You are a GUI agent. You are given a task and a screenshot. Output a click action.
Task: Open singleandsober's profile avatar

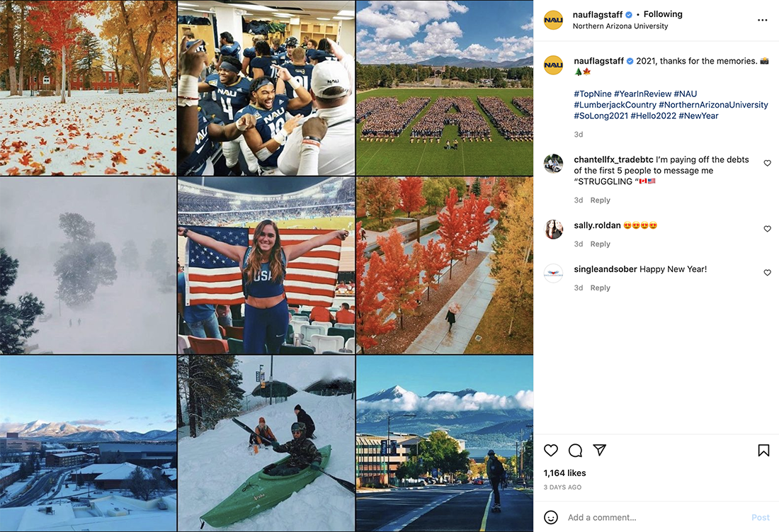coord(553,273)
